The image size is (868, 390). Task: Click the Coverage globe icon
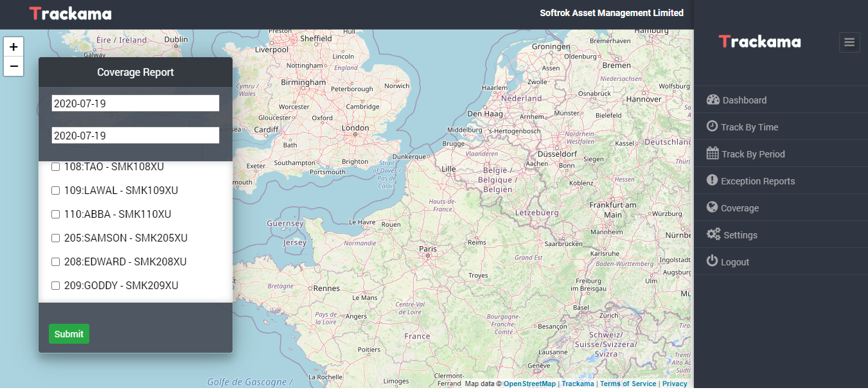(x=712, y=208)
